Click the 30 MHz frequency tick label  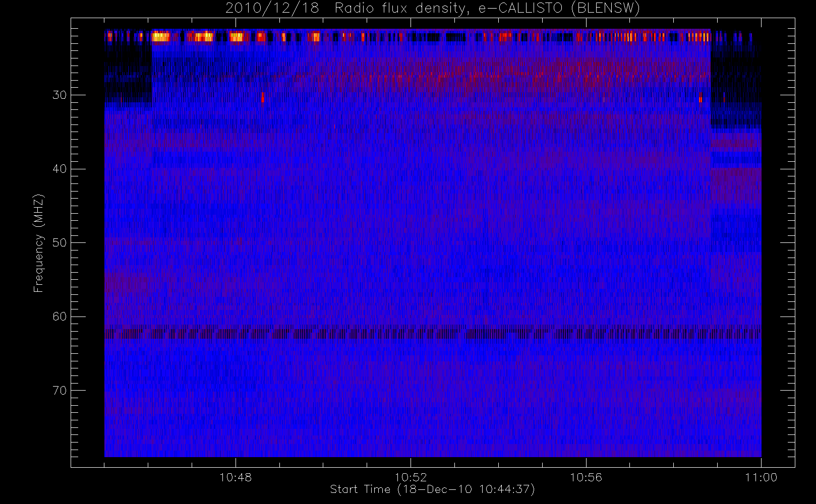point(60,95)
